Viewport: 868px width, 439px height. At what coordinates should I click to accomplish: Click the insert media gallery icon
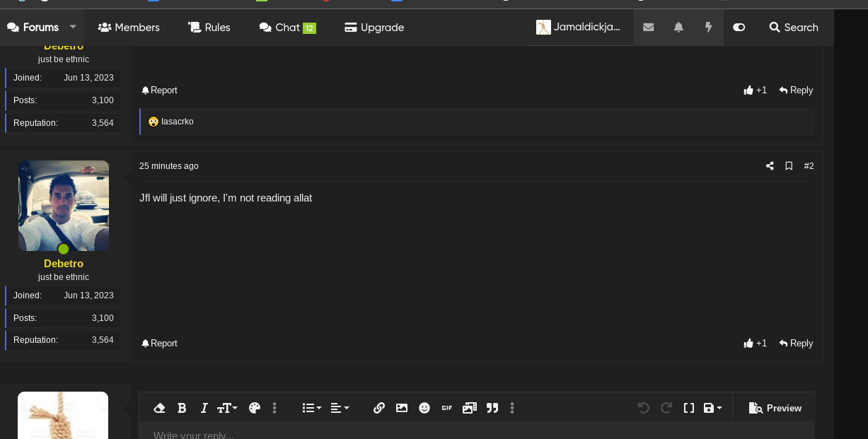470,408
